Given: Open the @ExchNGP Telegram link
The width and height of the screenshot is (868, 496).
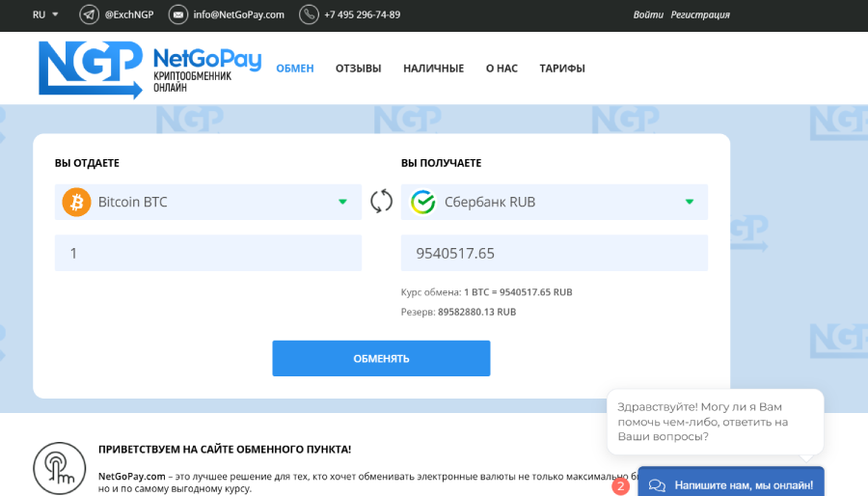Looking at the screenshot, I should tap(129, 14).
